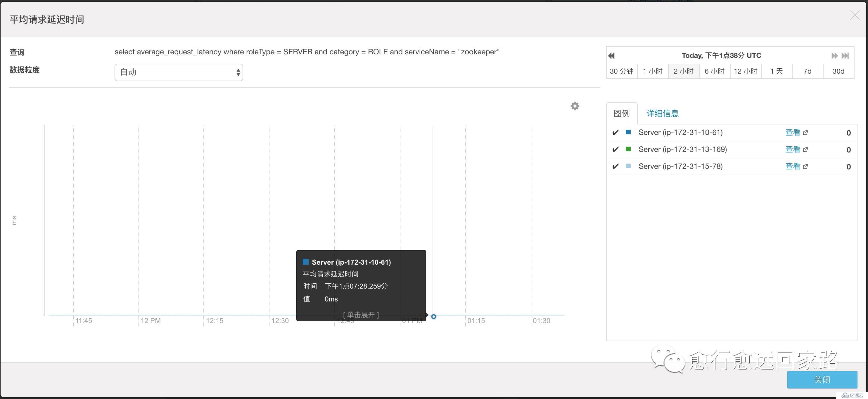Screen dimensions: 868x399
Task: Click tooltip time 下午1点07:28.259分
Action: tap(356, 286)
